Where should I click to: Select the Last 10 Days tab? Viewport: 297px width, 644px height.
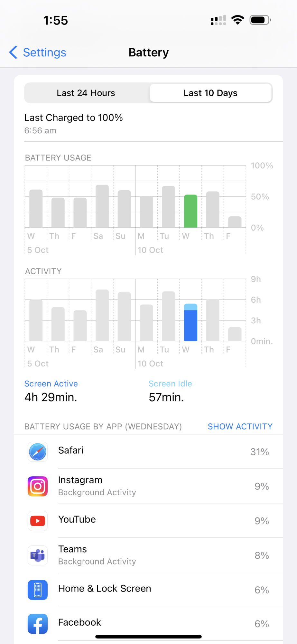click(x=210, y=93)
